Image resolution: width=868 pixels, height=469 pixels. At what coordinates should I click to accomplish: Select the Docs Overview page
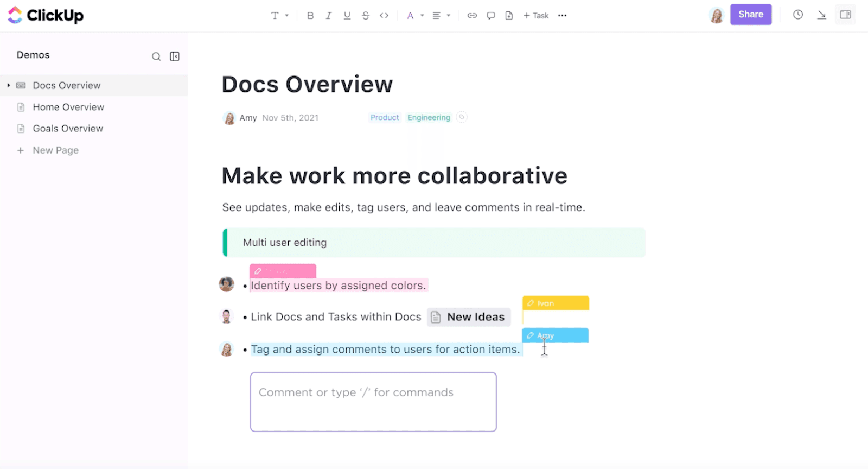point(94,85)
